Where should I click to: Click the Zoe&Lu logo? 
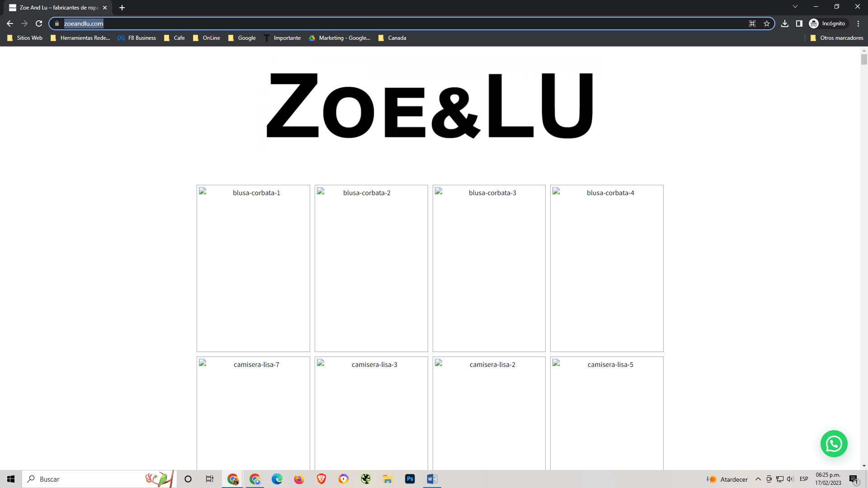point(430,105)
